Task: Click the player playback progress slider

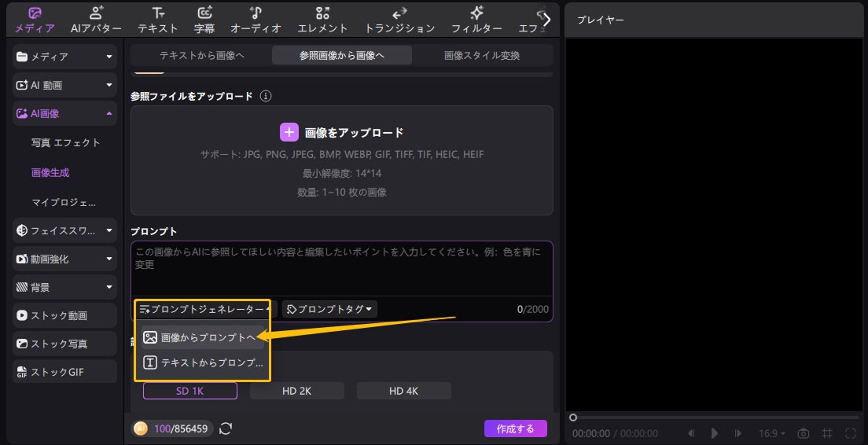Action: (715, 417)
